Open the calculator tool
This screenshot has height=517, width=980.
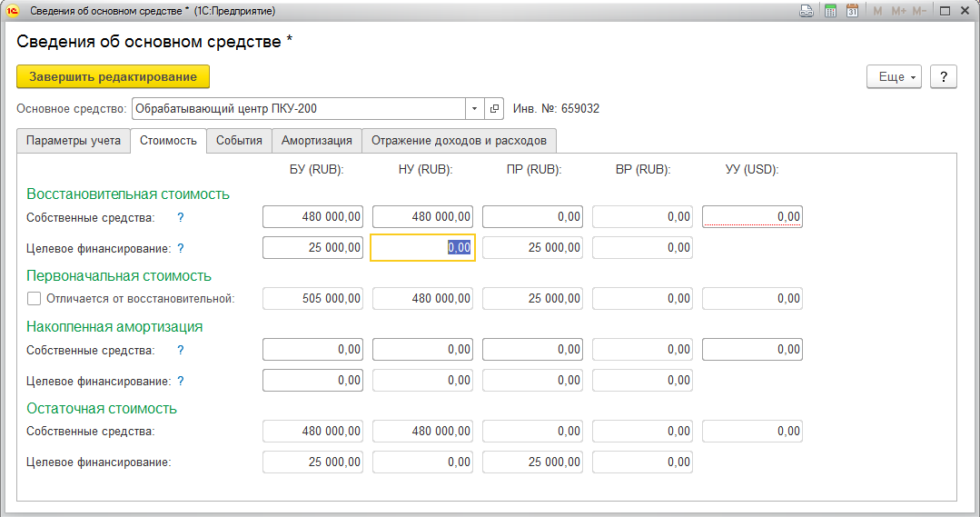tap(830, 11)
